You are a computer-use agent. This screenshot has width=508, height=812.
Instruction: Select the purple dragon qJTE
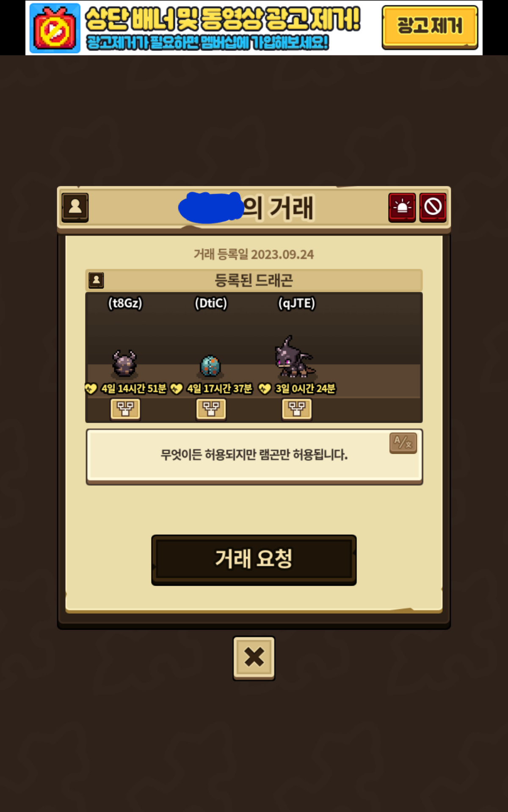pyautogui.click(x=294, y=357)
